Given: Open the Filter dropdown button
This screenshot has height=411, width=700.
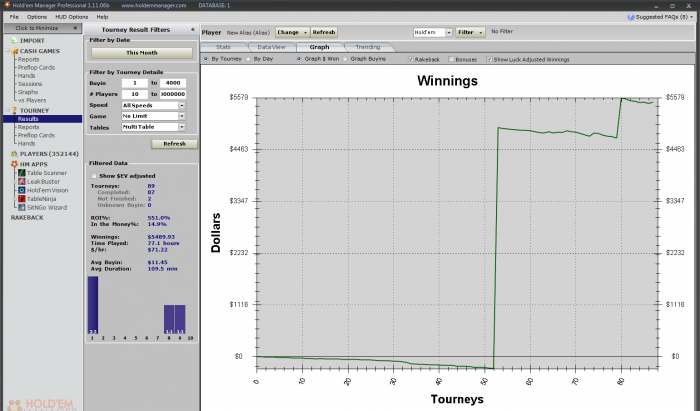Looking at the screenshot, I should 470,32.
